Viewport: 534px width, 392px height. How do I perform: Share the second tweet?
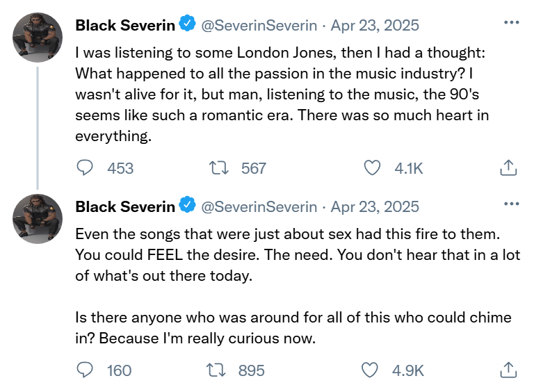[x=508, y=370]
